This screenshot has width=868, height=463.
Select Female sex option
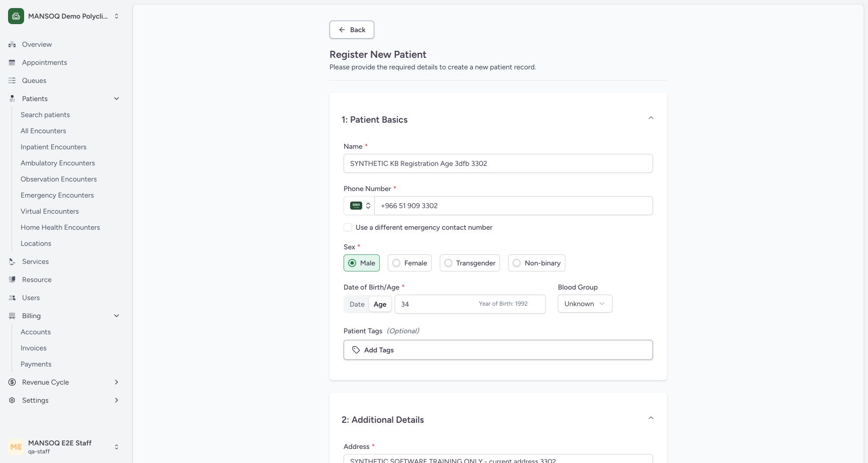click(x=410, y=263)
